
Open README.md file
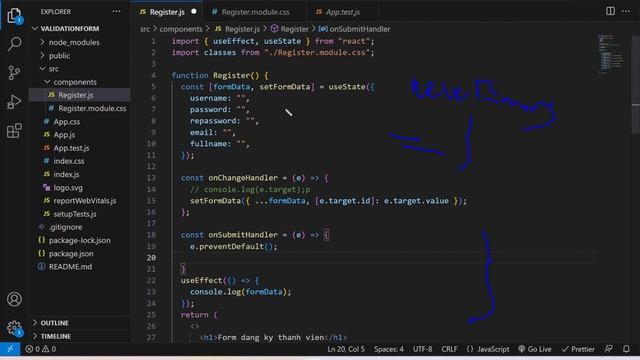(x=80, y=267)
